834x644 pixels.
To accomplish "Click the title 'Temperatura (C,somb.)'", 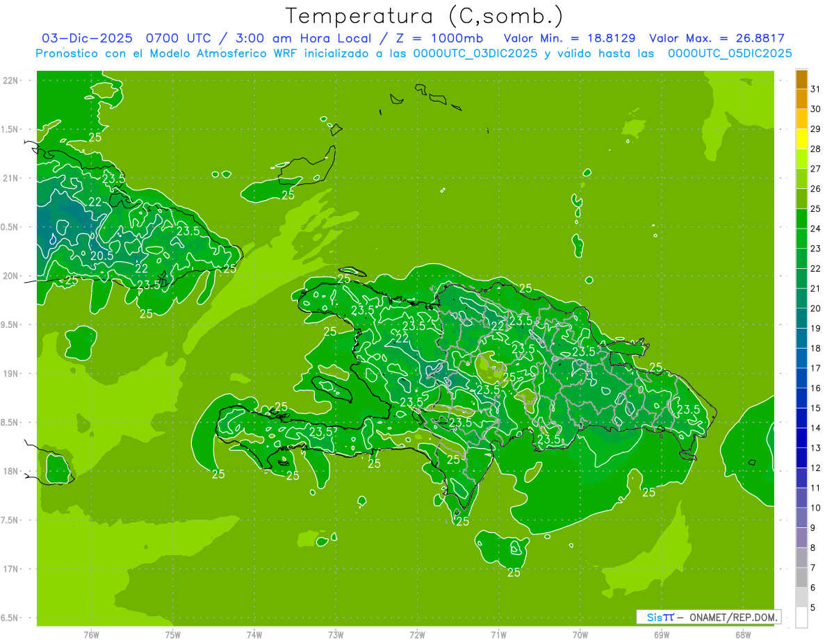I will pos(424,15).
